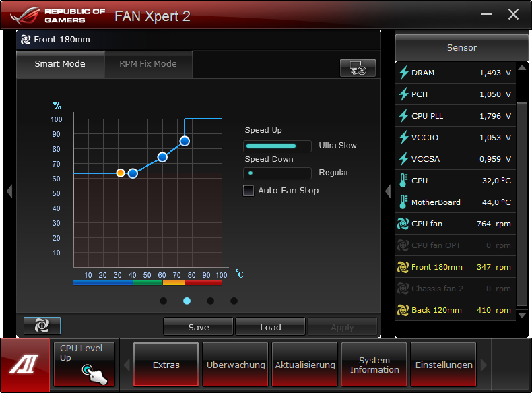The image size is (532, 393).
Task: Collapse the left panel arrow
Action: [x=9, y=191]
